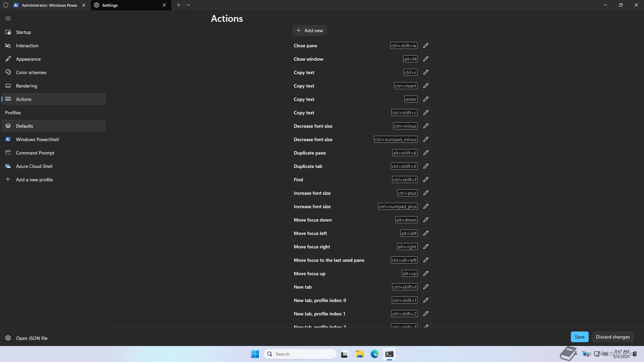
Task: Open new tab with plus button
Action: (x=178, y=5)
